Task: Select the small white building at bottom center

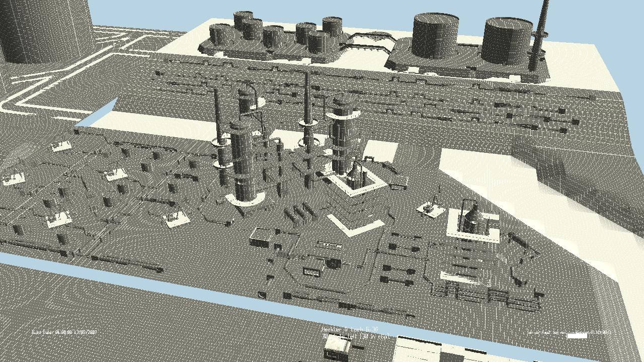Action: coord(337,347)
